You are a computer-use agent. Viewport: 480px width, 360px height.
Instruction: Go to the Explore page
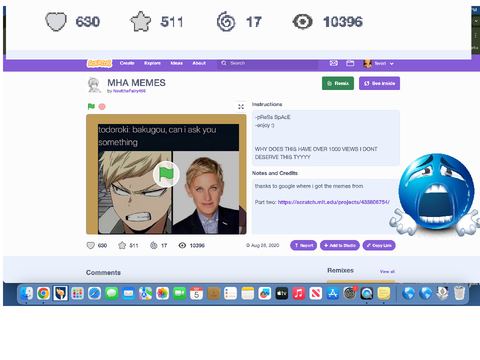coord(152,63)
